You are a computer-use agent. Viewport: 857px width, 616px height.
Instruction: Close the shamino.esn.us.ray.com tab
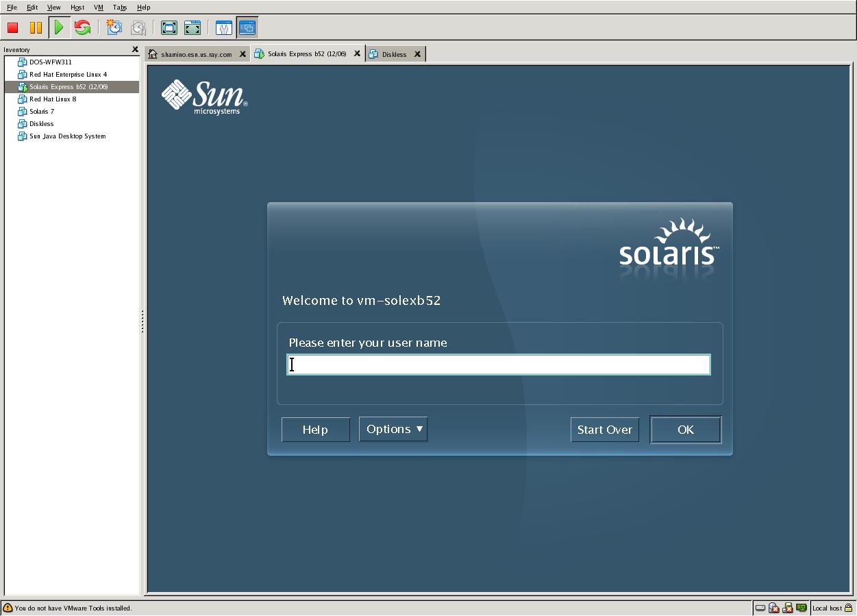pyautogui.click(x=243, y=54)
